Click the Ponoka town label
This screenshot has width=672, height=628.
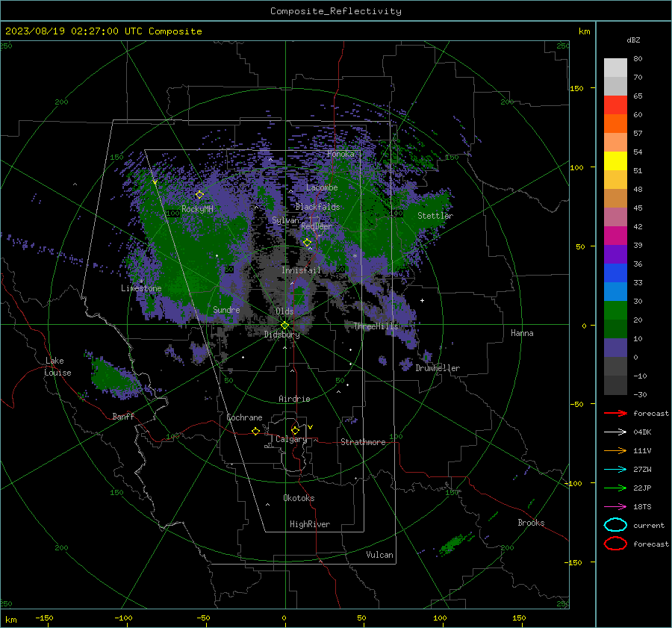(x=340, y=154)
